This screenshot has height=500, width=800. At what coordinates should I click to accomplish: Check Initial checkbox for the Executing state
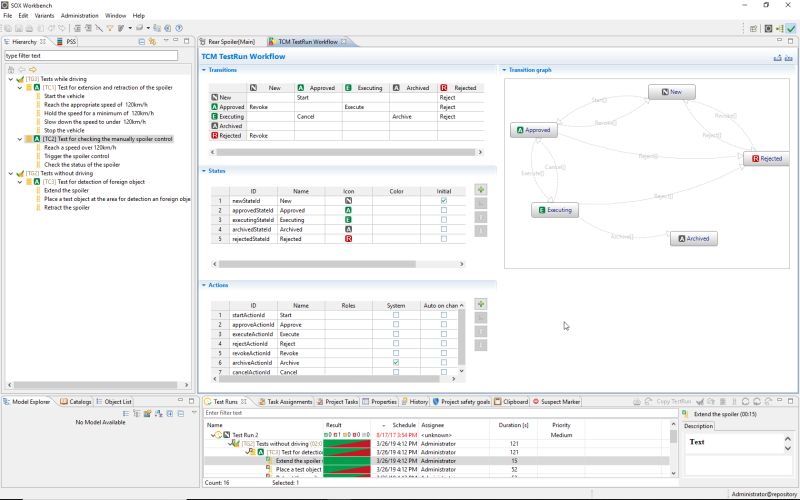point(444,220)
